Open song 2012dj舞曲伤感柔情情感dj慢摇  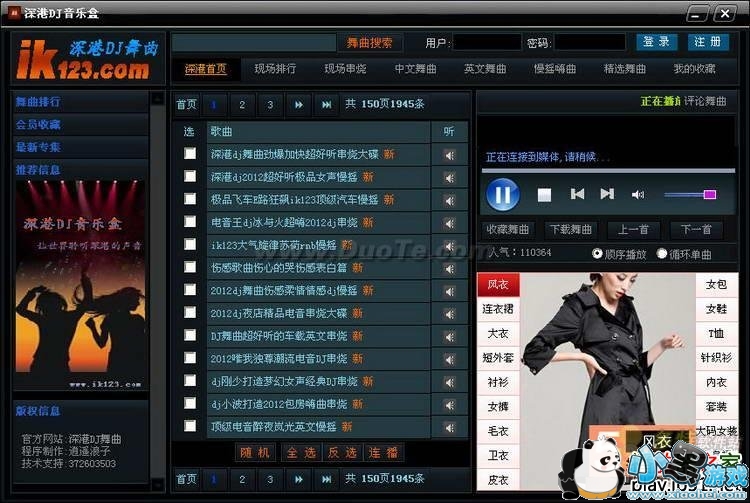click(284, 291)
